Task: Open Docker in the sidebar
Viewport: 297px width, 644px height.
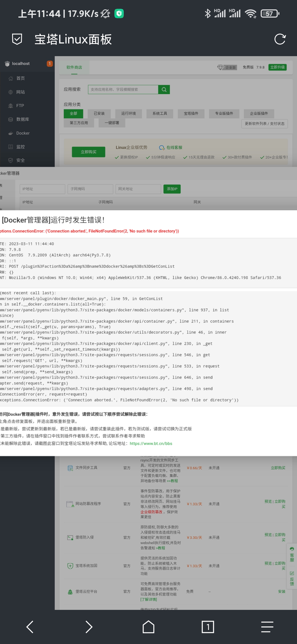Action: (23, 133)
